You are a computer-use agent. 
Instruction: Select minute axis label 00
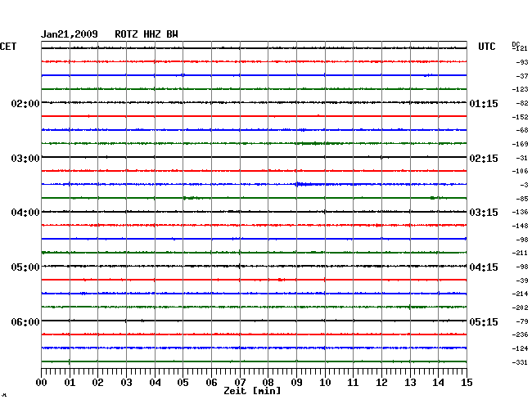coord(42,383)
